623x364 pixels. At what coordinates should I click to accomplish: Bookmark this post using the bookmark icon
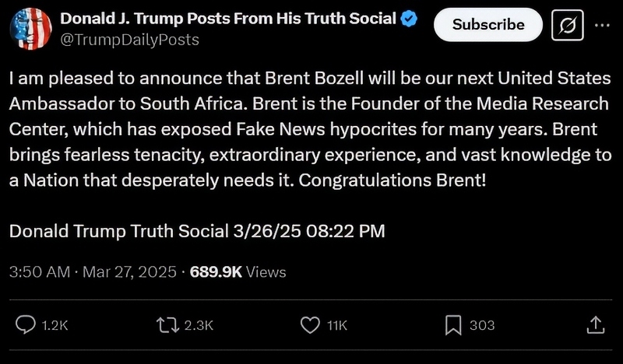coord(453,325)
